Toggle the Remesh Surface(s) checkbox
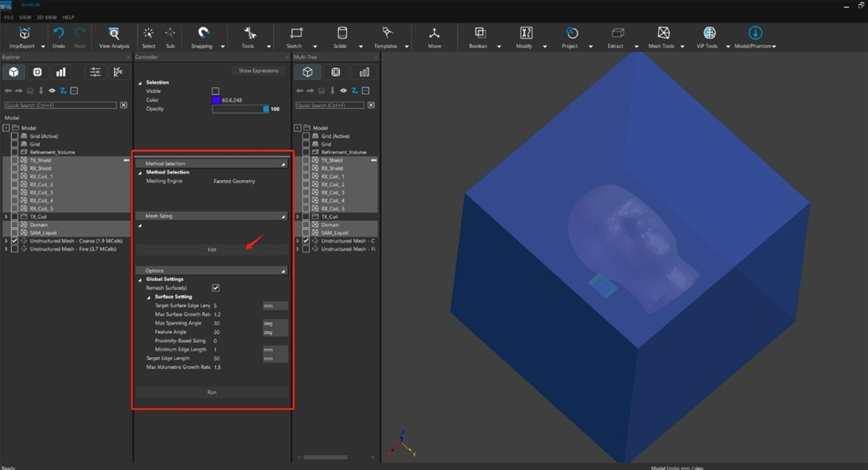This screenshot has height=470, width=868. click(215, 288)
